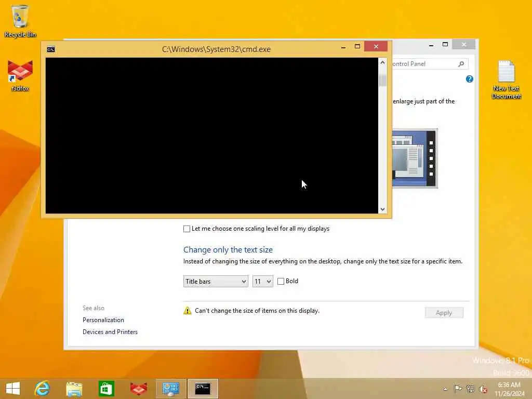The height and width of the screenshot is (399, 532).
Task: Click the disabled Apply button
Action: click(444, 312)
